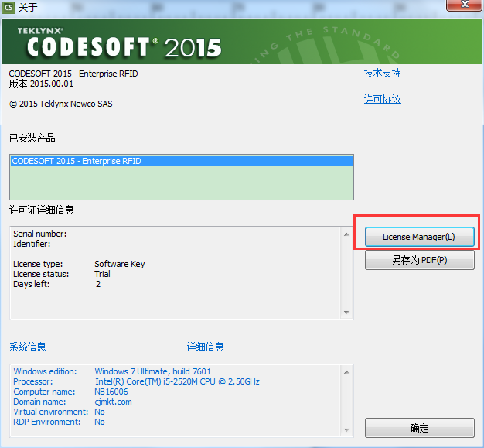Image resolution: width=484 pixels, height=448 pixels.
Task: Click the 'Days left:' label
Action: (31, 284)
